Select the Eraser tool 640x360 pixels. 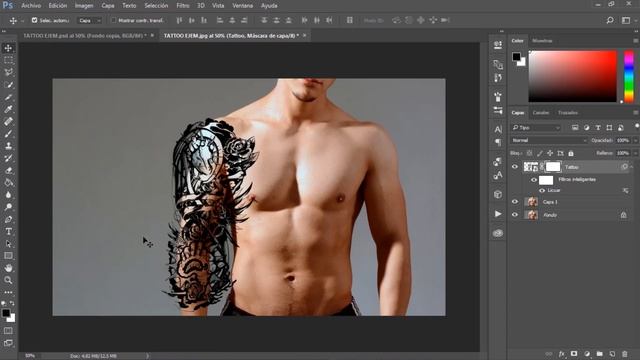[8, 170]
